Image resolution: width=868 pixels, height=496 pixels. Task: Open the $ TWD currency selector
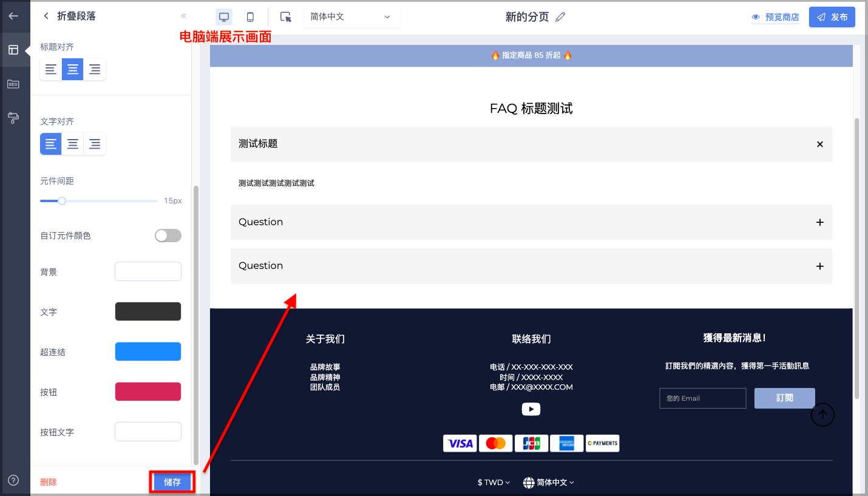[x=493, y=482]
